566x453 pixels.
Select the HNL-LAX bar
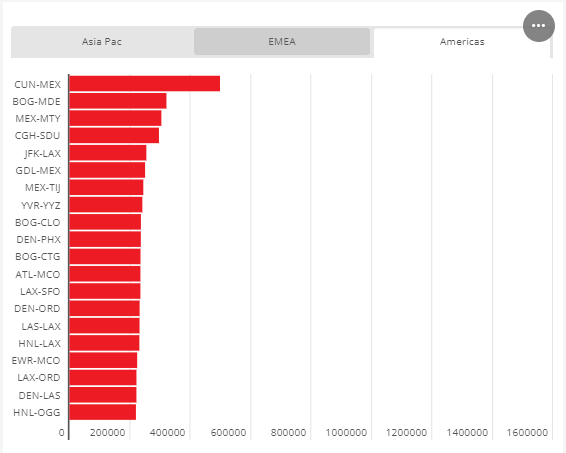(104, 343)
